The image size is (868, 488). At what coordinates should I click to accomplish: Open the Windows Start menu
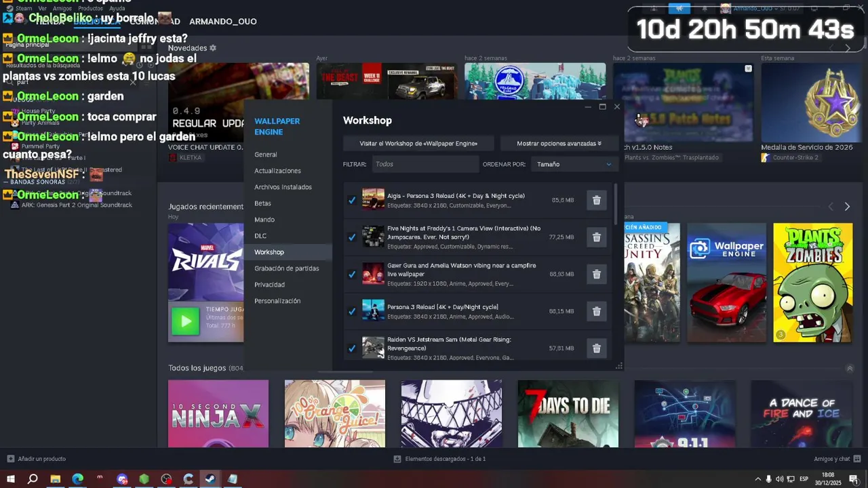click(11, 479)
